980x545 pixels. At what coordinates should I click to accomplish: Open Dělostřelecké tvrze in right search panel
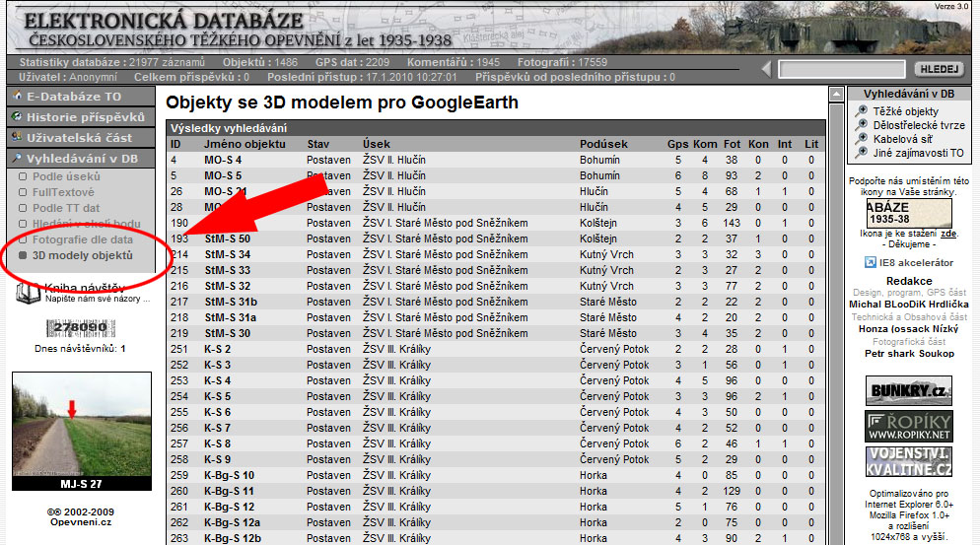click(918, 126)
